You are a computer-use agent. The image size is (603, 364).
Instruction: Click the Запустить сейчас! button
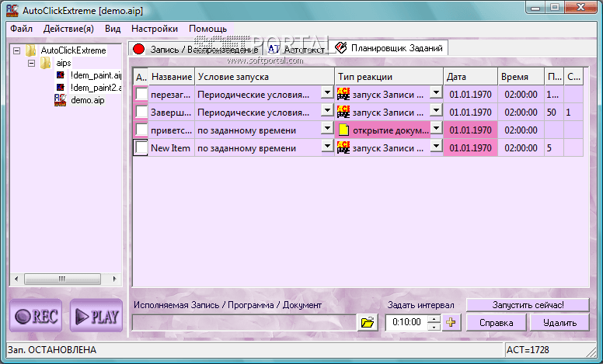tap(528, 305)
